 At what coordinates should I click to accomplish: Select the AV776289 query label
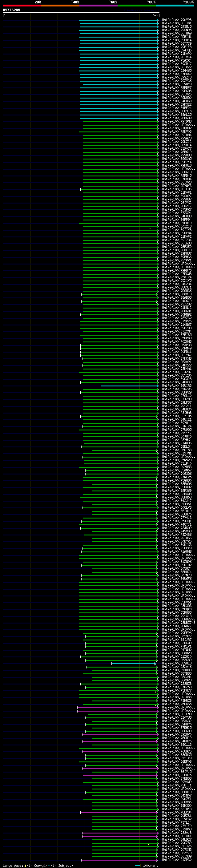click(11, 10)
